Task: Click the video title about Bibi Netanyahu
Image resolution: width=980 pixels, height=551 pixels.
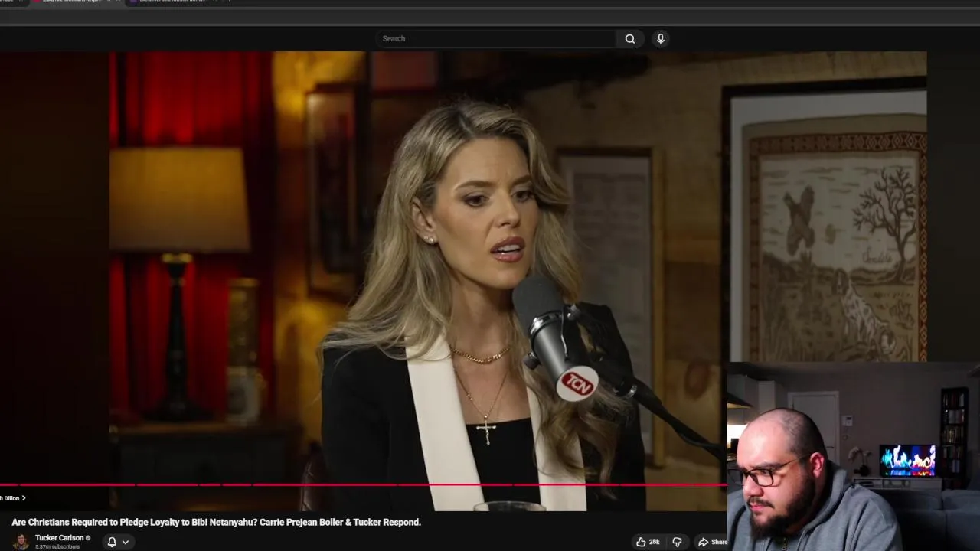Action: click(x=216, y=522)
